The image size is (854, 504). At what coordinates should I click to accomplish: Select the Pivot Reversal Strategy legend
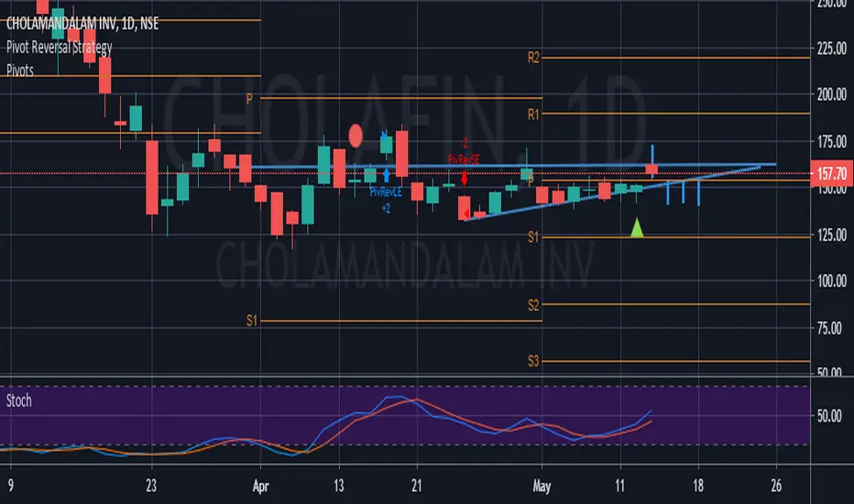[59, 47]
